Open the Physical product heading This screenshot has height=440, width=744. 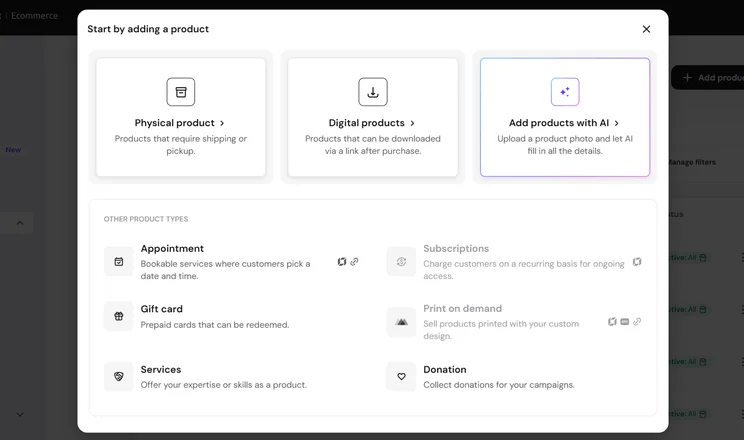pos(175,123)
